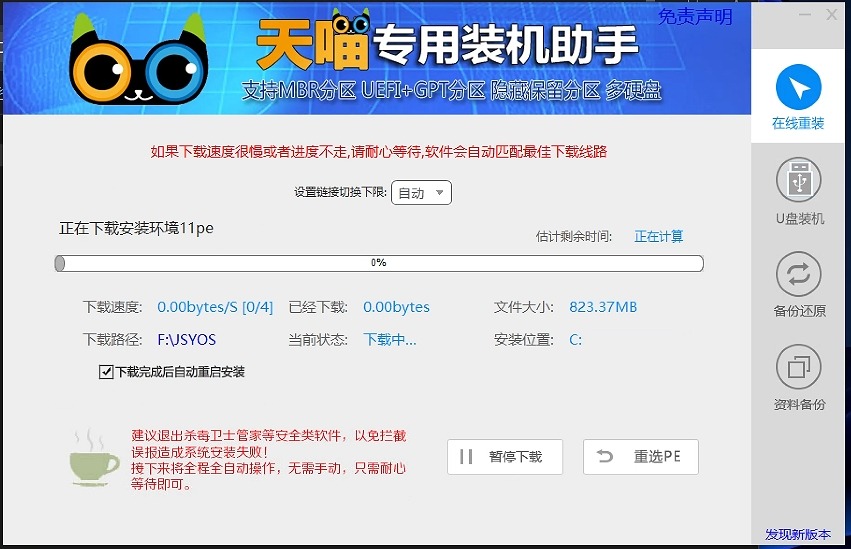Image resolution: width=851 pixels, height=549 pixels.
Task: Click the 正在计算 remaining time text
Action: (x=659, y=237)
